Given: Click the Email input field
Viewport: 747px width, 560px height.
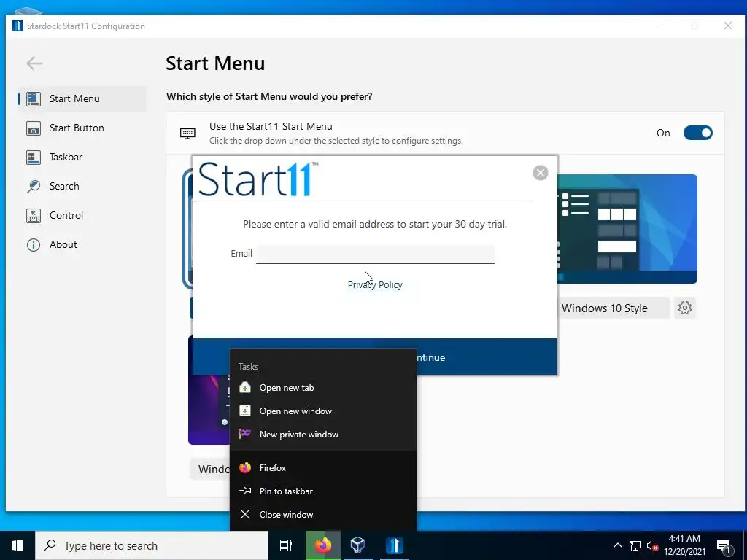Looking at the screenshot, I should point(376,254).
